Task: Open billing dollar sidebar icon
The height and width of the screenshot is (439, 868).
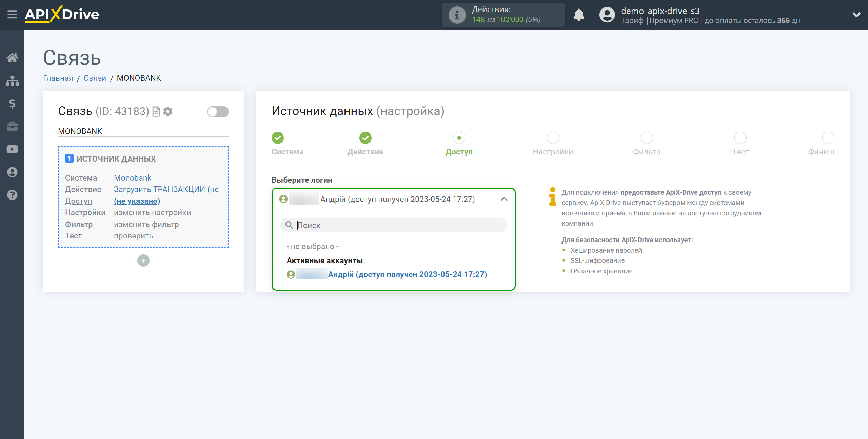Action: pyautogui.click(x=12, y=103)
